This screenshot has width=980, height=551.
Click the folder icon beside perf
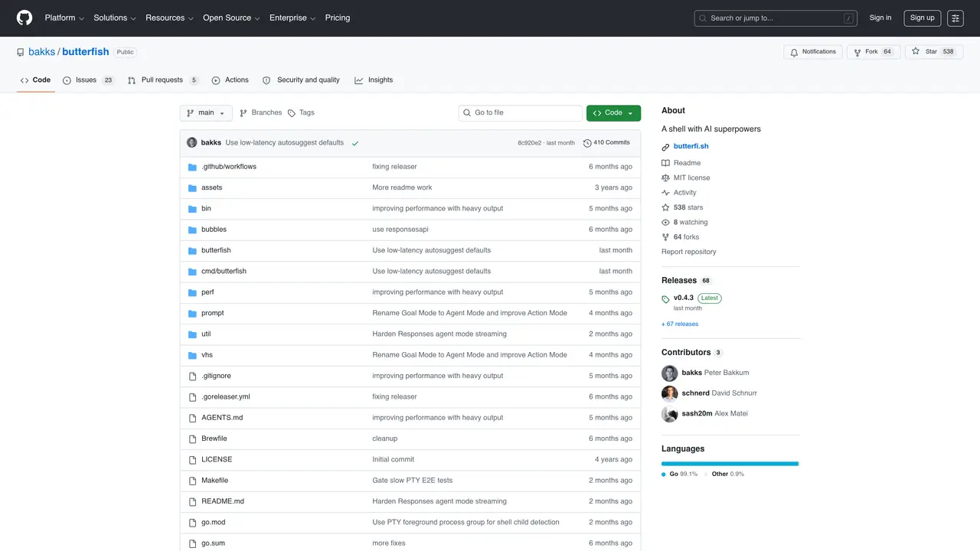(x=193, y=292)
